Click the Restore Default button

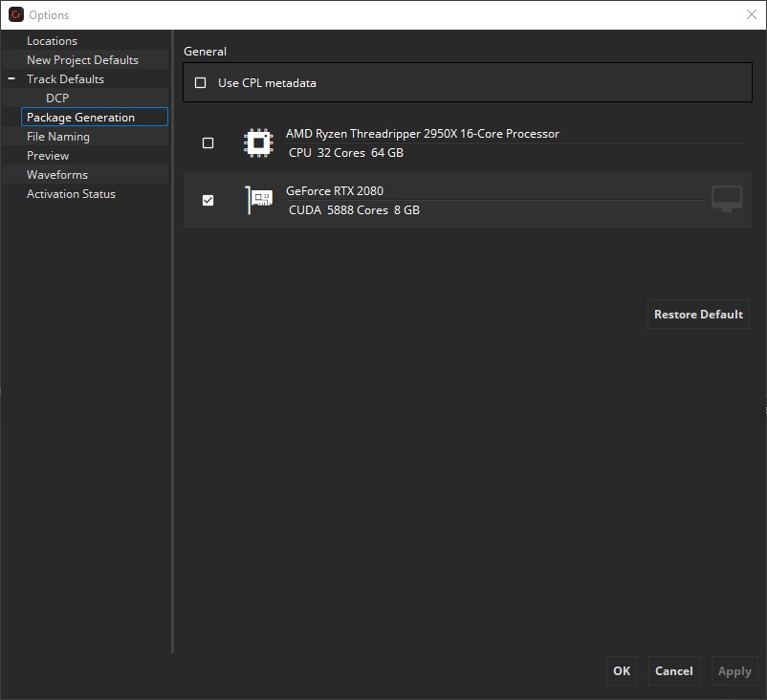[698, 315]
